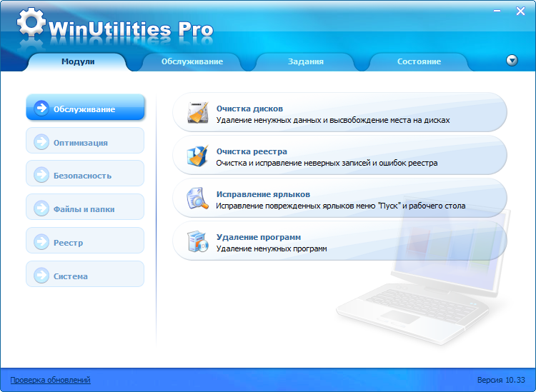The width and height of the screenshot is (536, 392).
Task: Click arrow icon in selected Обслуживание button
Action: [41, 109]
